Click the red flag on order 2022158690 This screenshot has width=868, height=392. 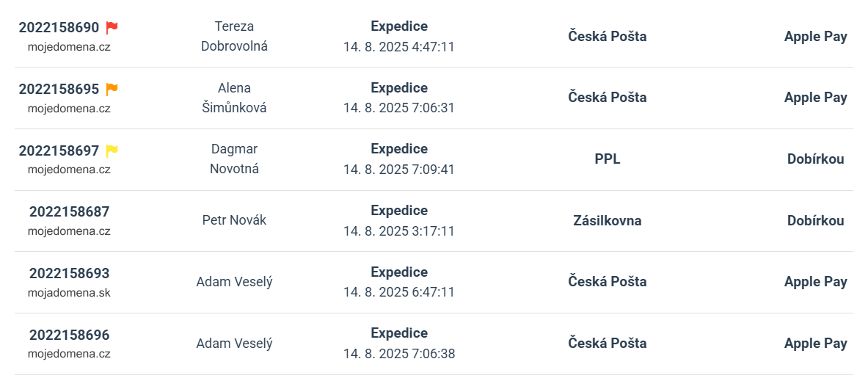coord(112,27)
